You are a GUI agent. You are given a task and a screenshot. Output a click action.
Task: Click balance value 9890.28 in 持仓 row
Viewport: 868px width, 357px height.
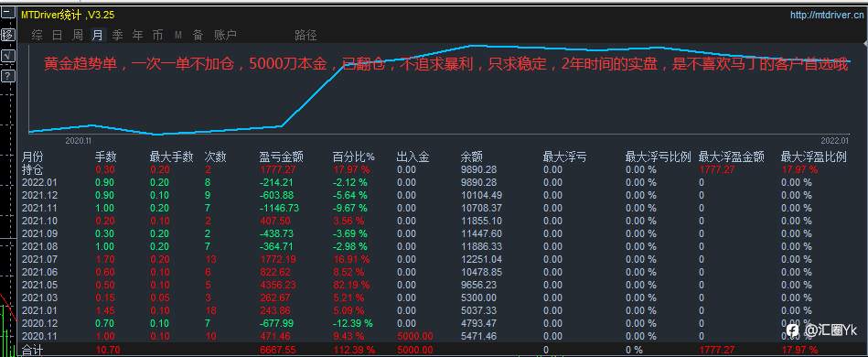(479, 169)
